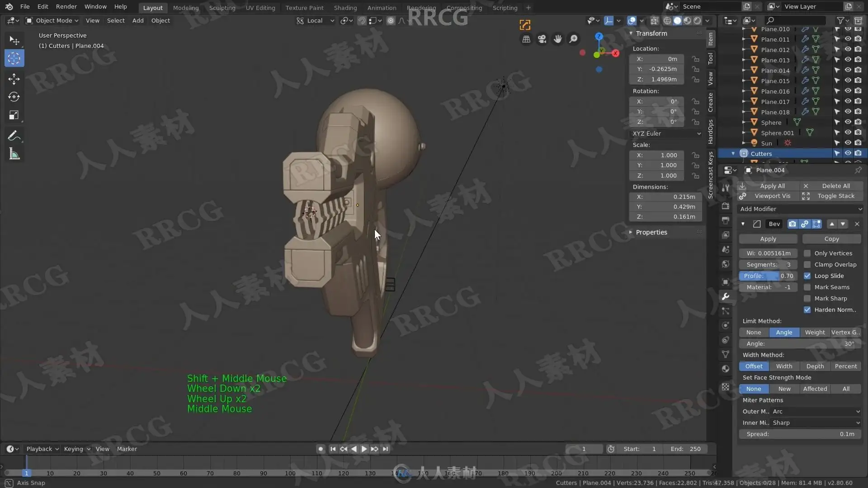Select the Rotate tool

coord(14,97)
